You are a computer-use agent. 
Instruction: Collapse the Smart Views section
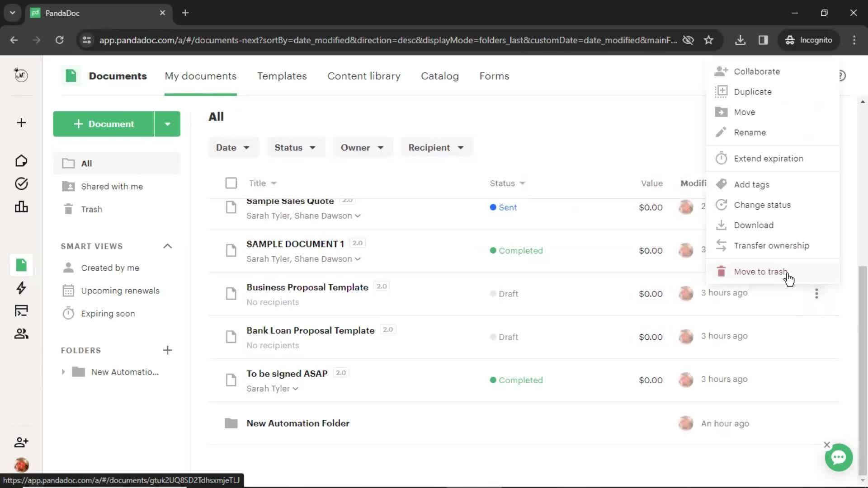click(167, 246)
